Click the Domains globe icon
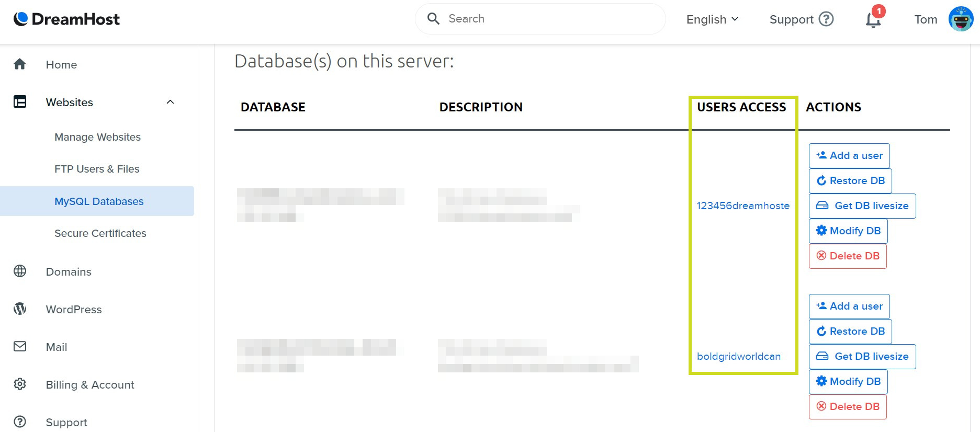Viewport: 980px width, 432px height. (x=20, y=271)
